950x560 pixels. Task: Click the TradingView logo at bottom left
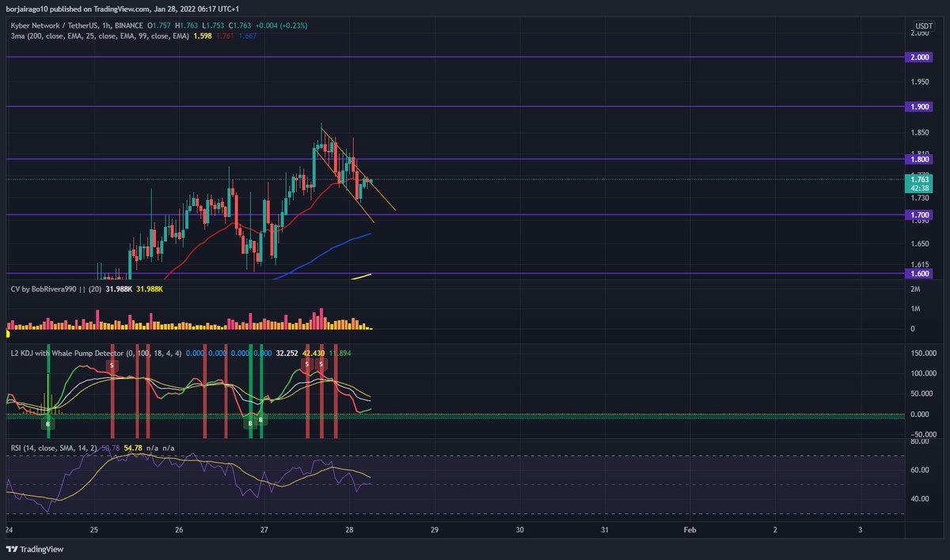(x=36, y=549)
